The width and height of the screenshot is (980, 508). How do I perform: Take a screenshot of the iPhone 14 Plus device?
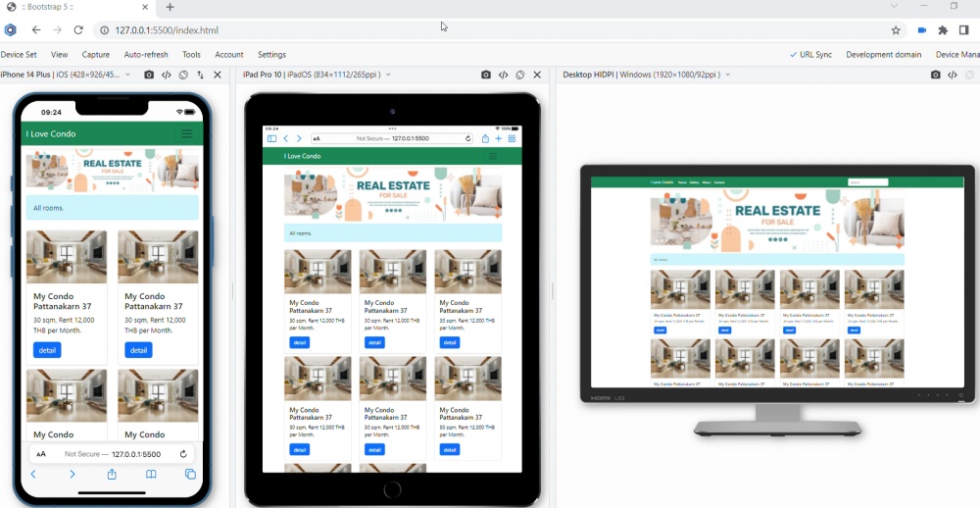(149, 75)
